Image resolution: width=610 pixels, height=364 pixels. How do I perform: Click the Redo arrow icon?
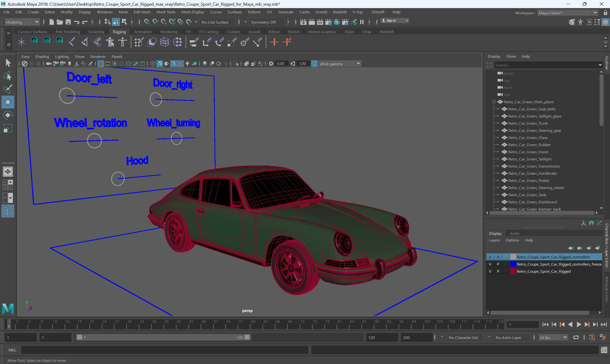coord(85,22)
